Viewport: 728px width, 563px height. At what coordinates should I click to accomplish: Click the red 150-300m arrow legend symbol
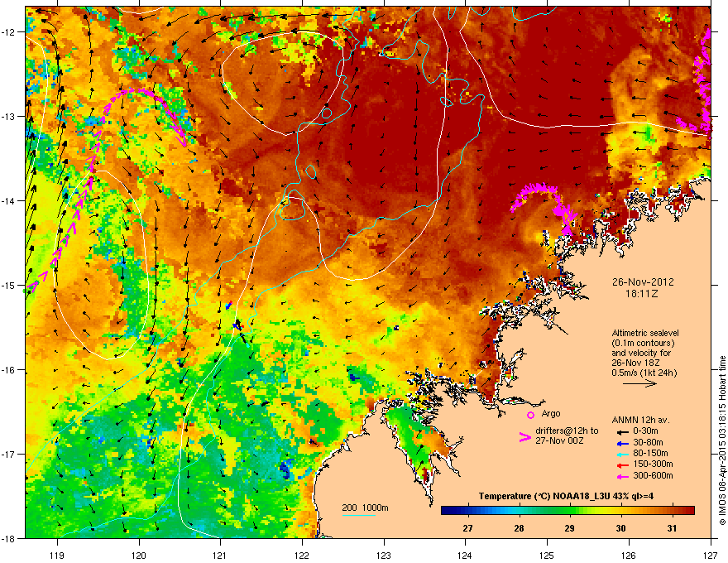[622, 464]
